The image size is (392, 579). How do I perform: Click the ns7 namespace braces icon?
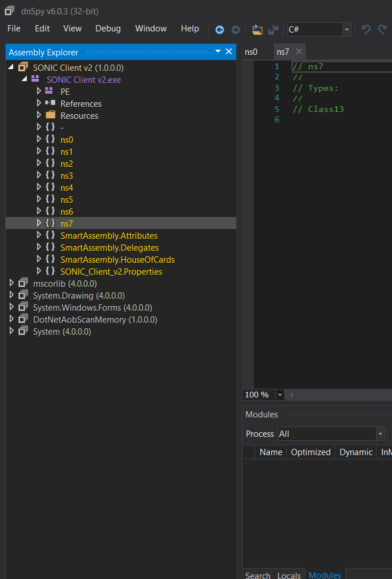tap(50, 223)
